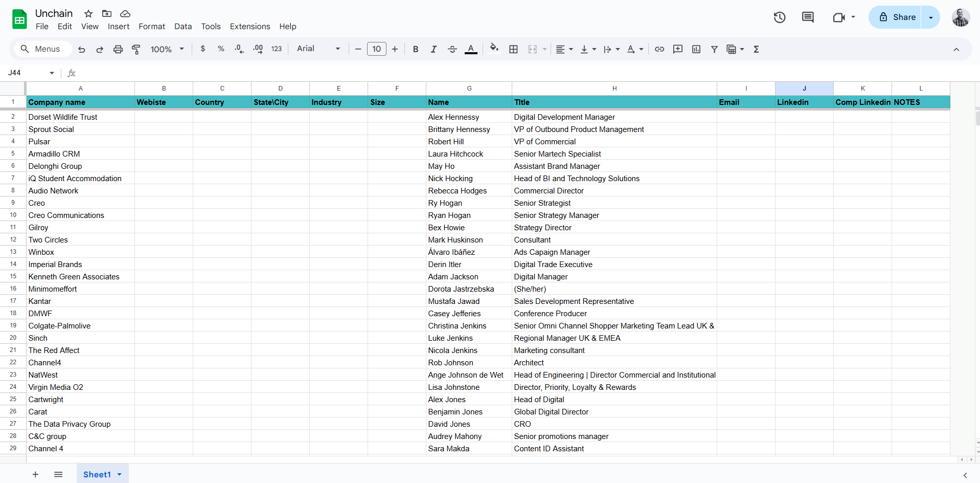Open the Edit menu

(65, 27)
